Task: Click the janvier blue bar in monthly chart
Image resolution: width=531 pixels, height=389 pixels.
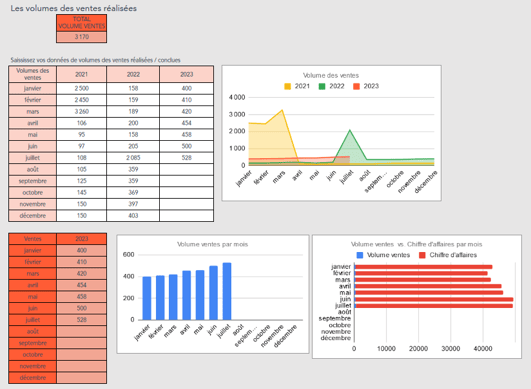Action: [147, 298]
